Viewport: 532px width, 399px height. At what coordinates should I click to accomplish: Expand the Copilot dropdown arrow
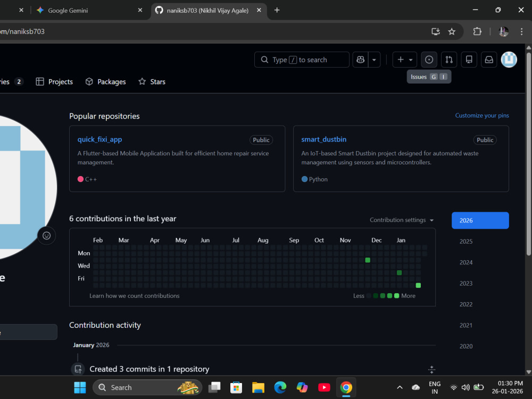click(x=374, y=60)
